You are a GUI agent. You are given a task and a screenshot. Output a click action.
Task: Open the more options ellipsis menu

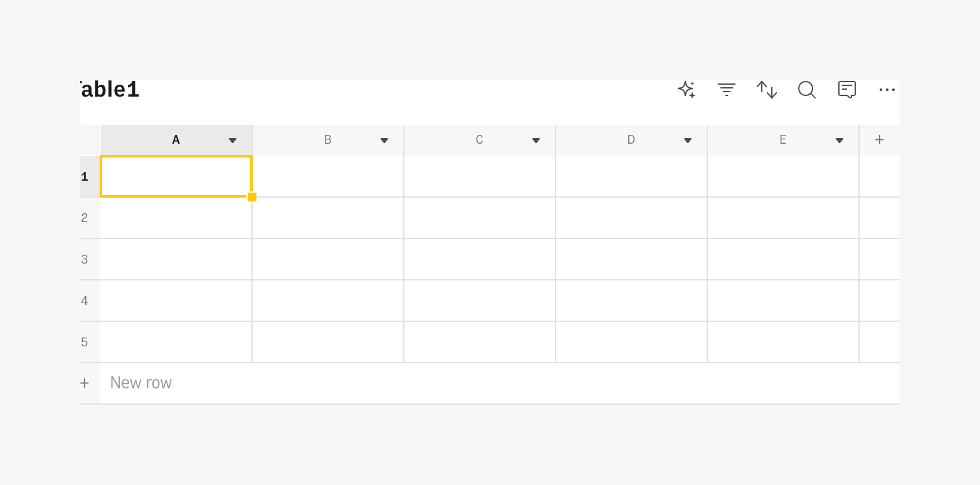887,90
